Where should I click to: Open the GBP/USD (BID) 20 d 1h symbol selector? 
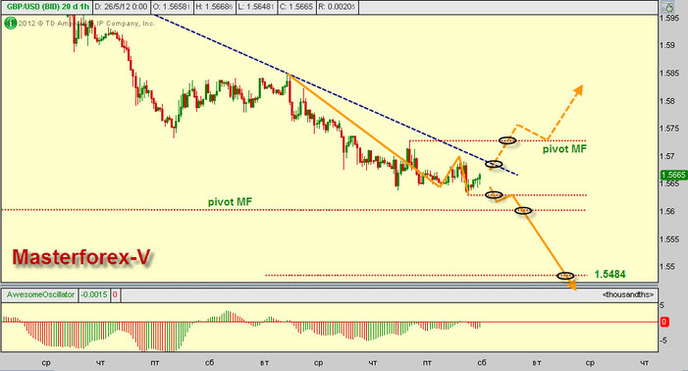pos(47,7)
